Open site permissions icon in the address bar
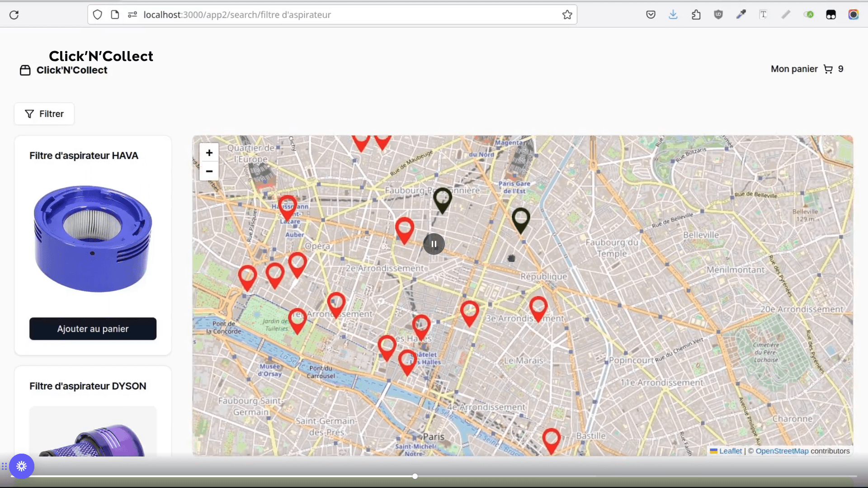The width and height of the screenshot is (868, 488). click(x=132, y=15)
